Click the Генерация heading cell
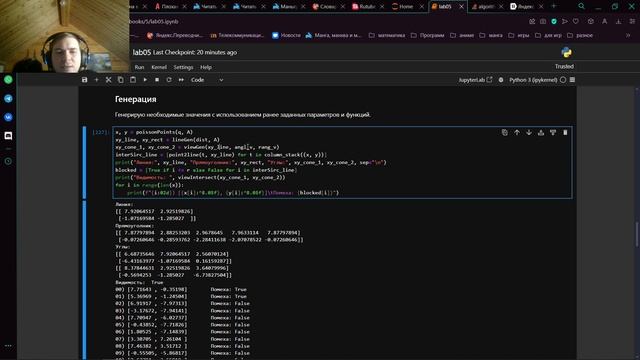640x360 pixels. [136, 99]
